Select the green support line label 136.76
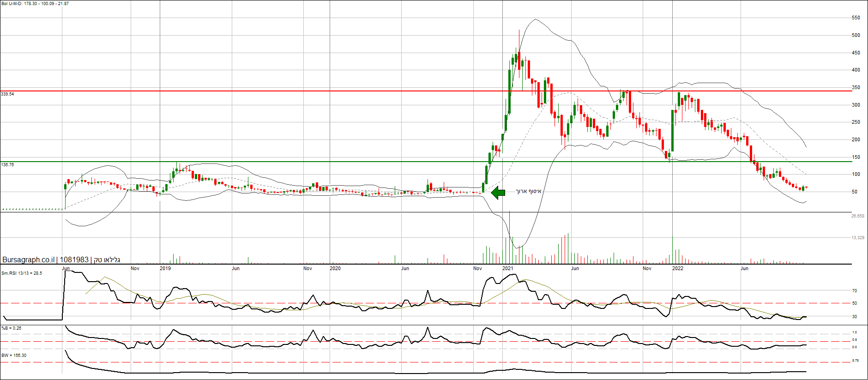This screenshot has height=380, width=868. click(7, 165)
